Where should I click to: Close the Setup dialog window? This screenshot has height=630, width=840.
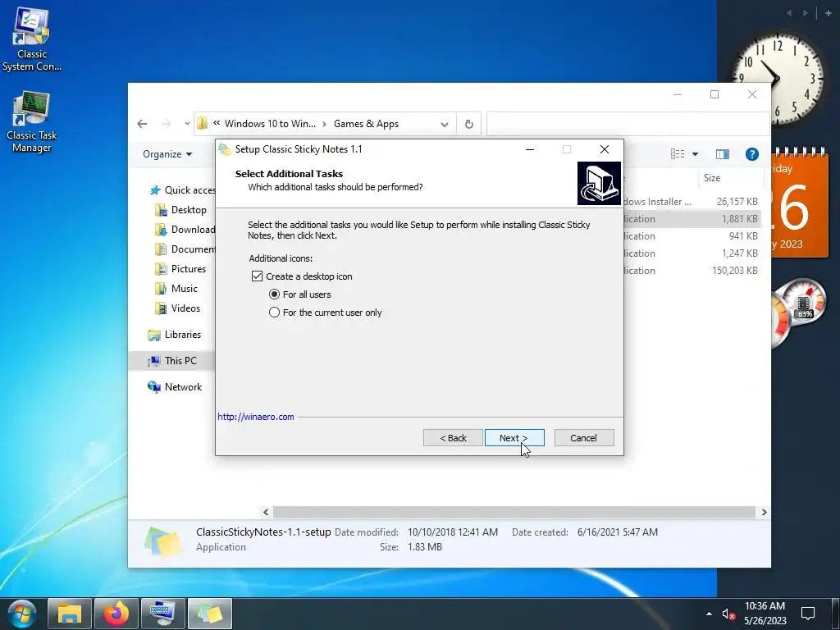click(605, 149)
